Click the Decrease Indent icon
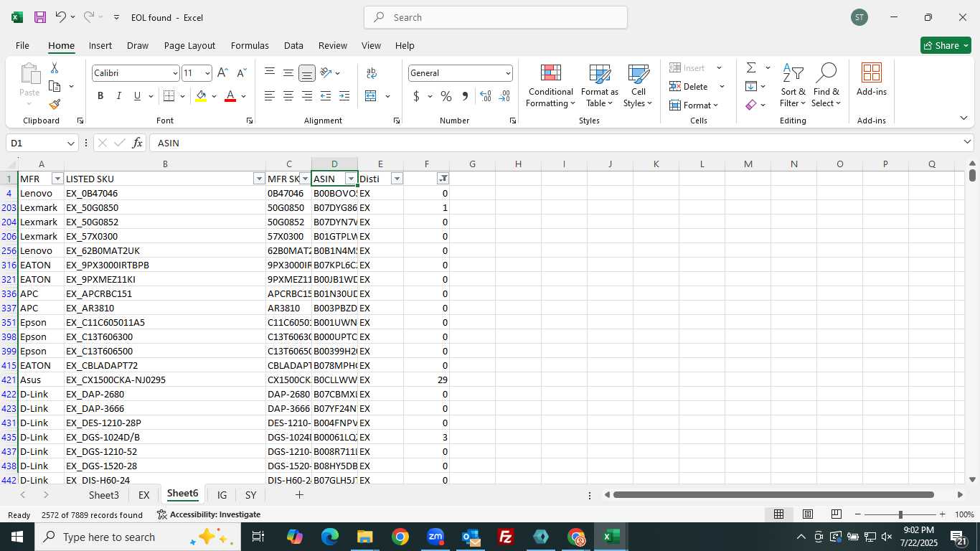980x551 pixels. click(x=326, y=96)
